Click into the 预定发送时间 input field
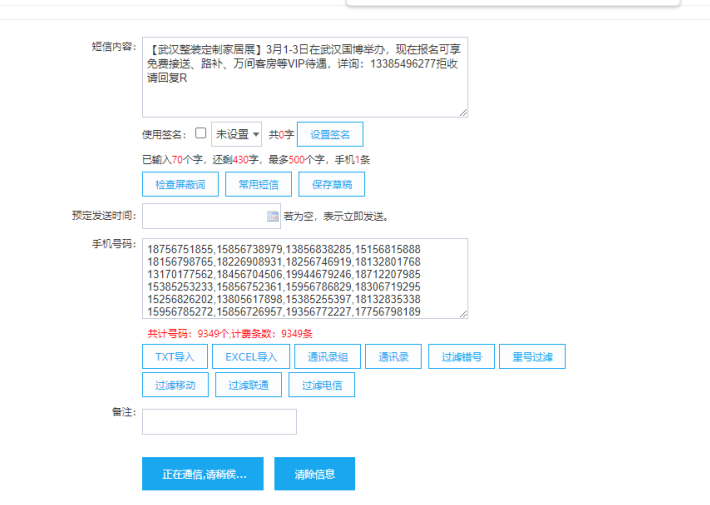The width and height of the screenshot is (710, 505). coord(204,216)
